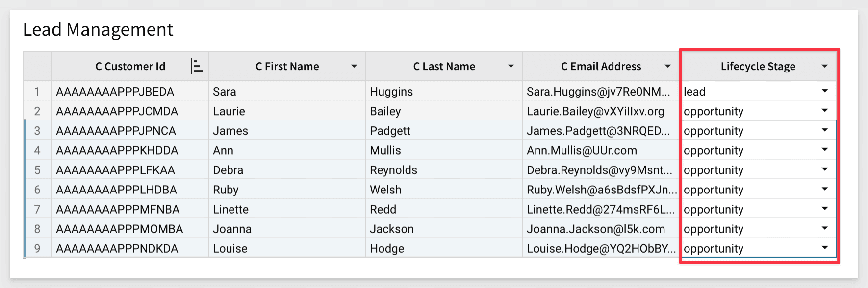Click the dropdown caret in Sara Huggins' lifecycle cell

(824, 91)
